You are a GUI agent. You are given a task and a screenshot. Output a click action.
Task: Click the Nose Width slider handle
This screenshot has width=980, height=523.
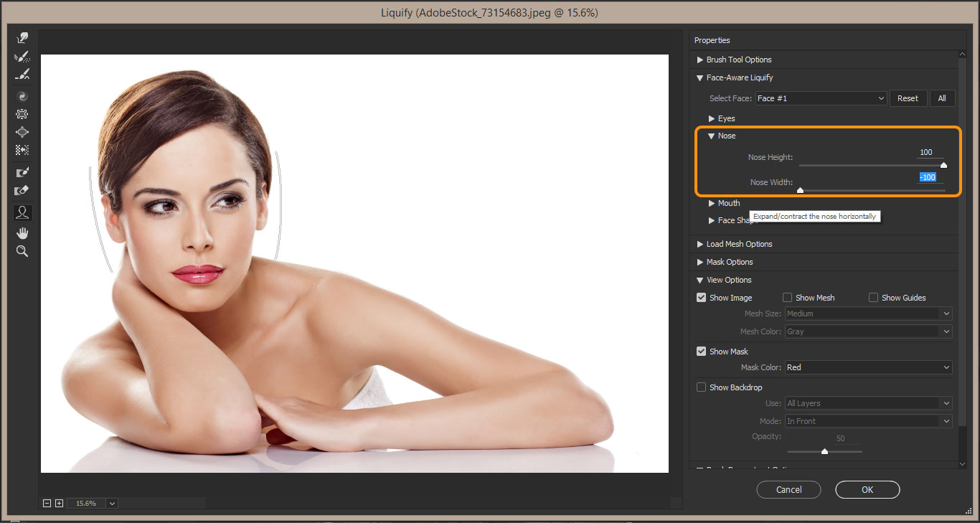[x=800, y=190]
